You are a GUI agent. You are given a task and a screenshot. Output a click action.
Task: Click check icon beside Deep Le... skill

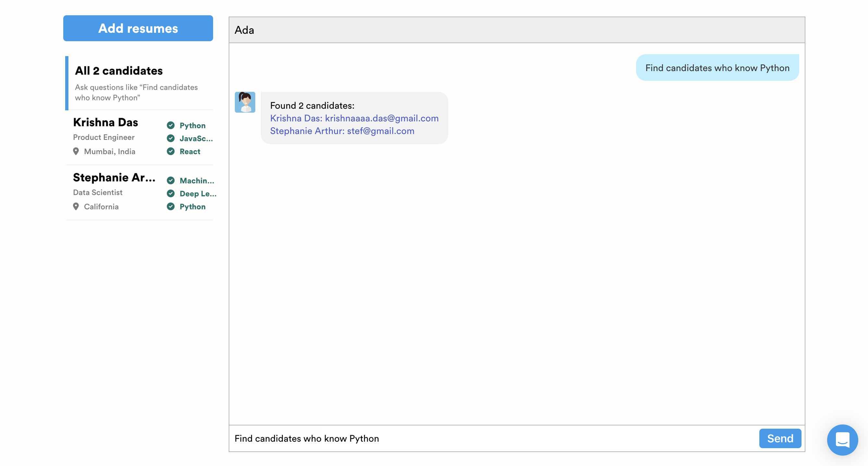171,193
